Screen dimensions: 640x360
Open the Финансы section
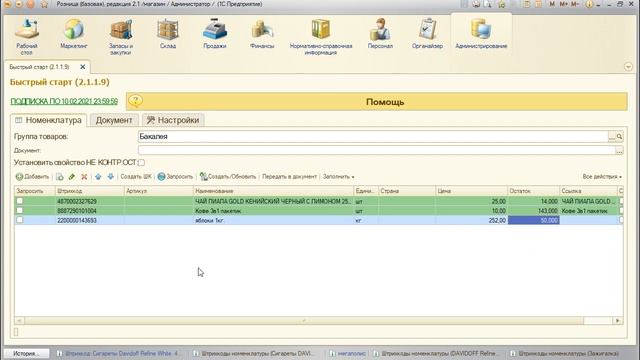(262, 34)
